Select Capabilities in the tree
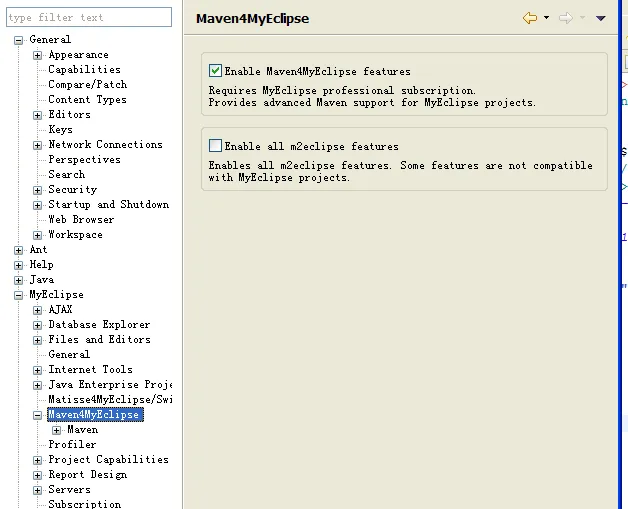Viewport: 628px width, 509px height. point(84,69)
